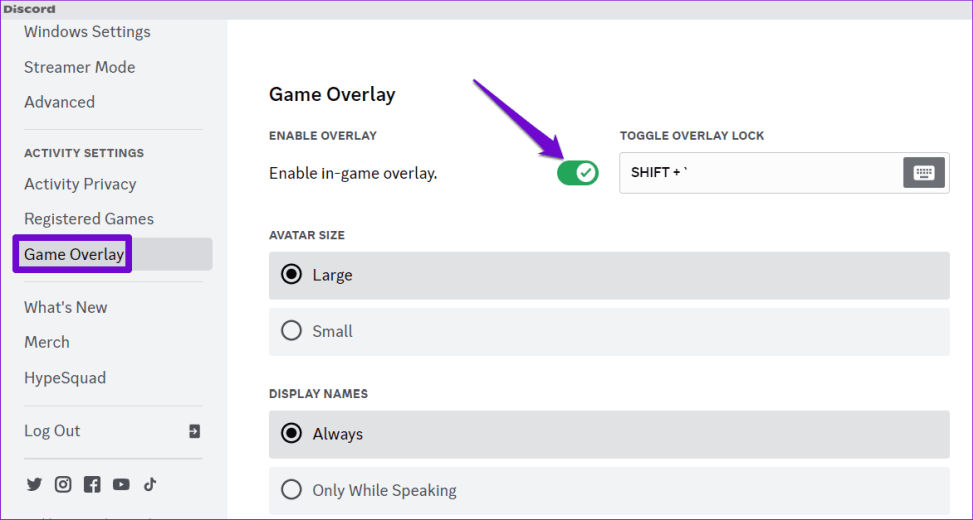Screen dimensions: 973x520
Task: Go to Advanced settings
Action: (60, 102)
